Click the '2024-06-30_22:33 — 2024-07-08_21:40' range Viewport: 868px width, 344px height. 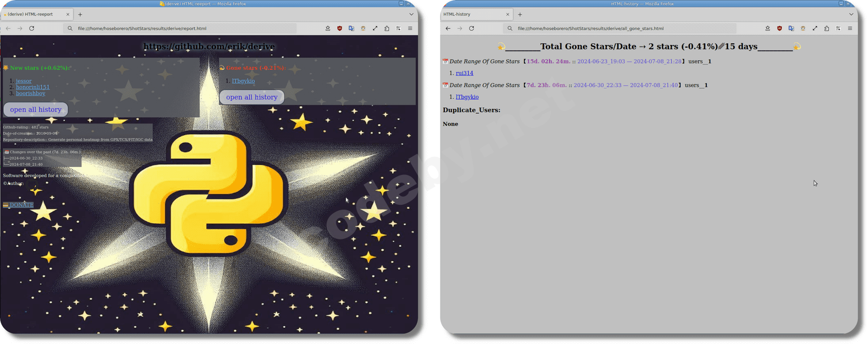[626, 85]
